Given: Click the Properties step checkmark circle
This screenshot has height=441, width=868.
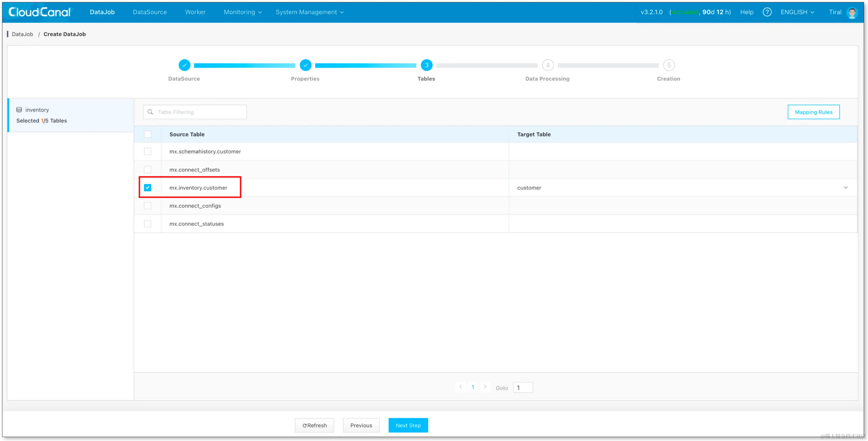Looking at the screenshot, I should tap(305, 65).
